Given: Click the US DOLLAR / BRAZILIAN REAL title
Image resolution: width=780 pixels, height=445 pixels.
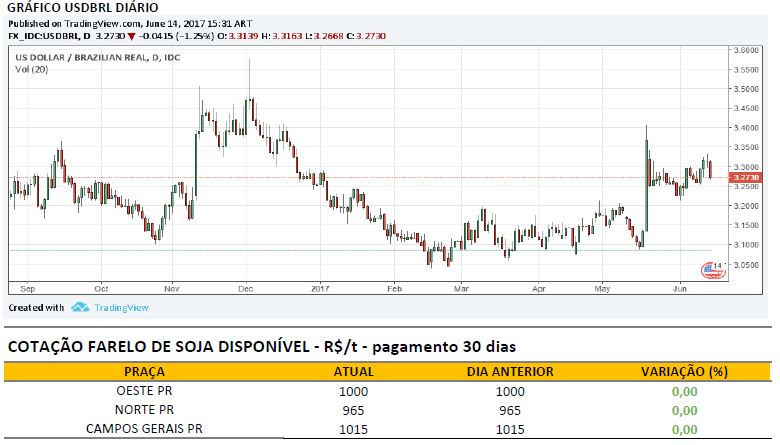Looking at the screenshot, I should 77,57.
